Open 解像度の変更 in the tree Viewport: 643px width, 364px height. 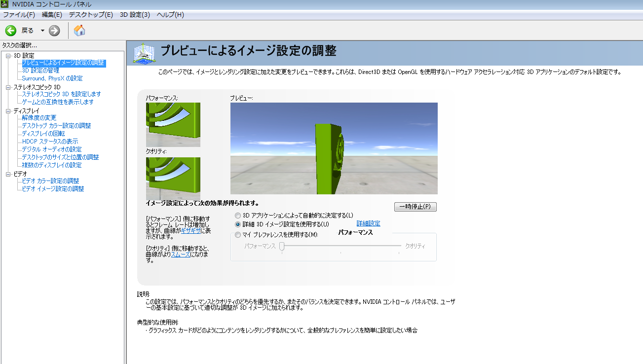coord(39,118)
